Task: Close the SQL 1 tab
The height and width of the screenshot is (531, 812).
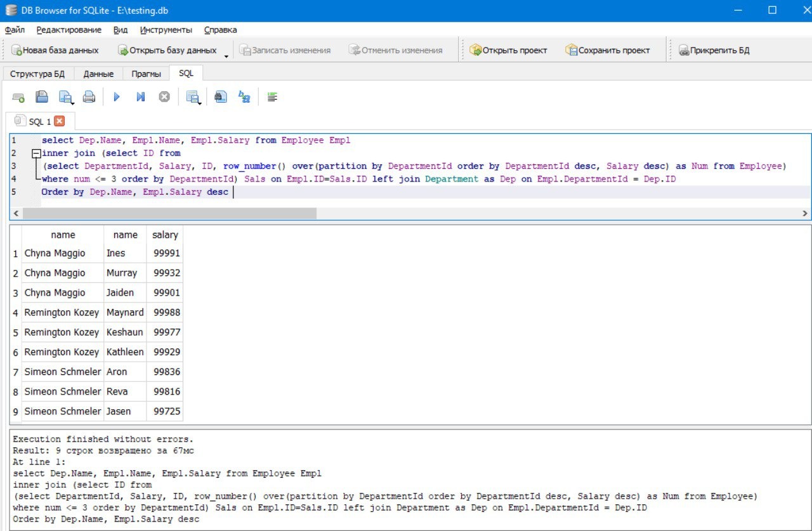Action: [59, 121]
